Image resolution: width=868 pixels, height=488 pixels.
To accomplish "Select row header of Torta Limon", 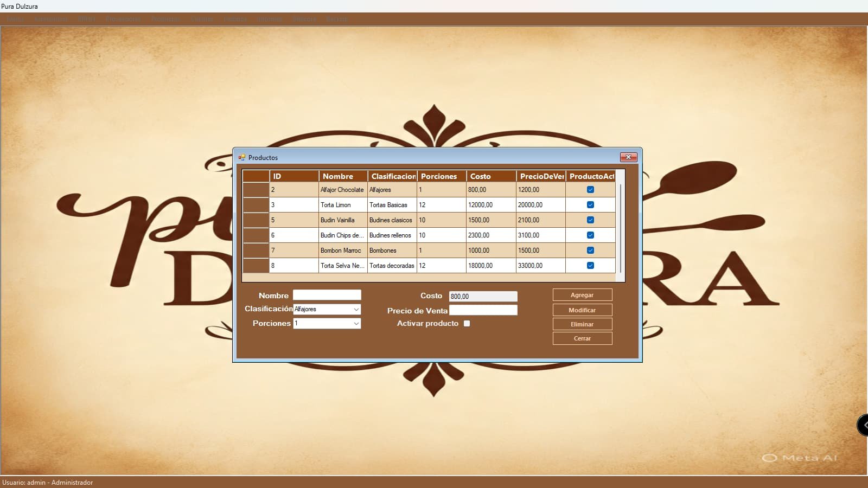I will [256, 205].
